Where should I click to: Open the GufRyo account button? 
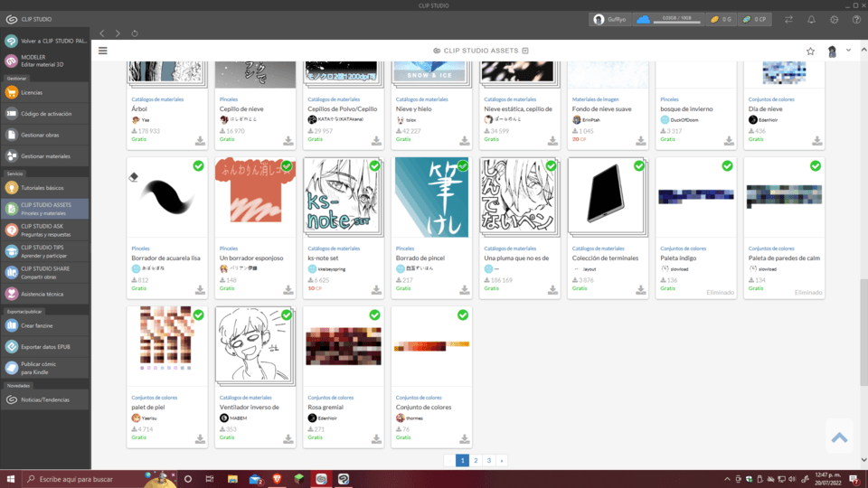tap(609, 19)
